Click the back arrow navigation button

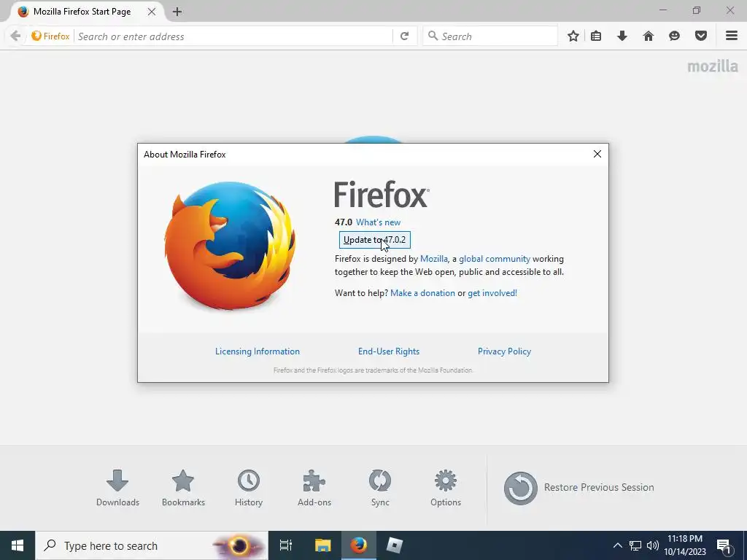(x=15, y=36)
